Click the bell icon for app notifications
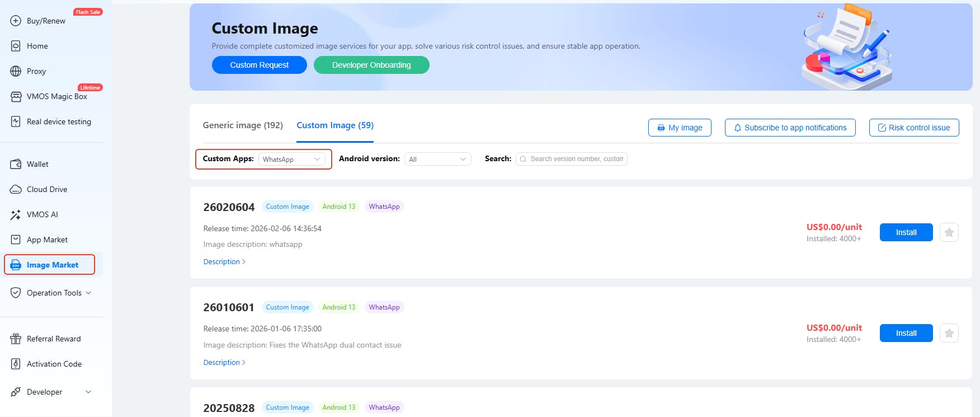 [738, 128]
